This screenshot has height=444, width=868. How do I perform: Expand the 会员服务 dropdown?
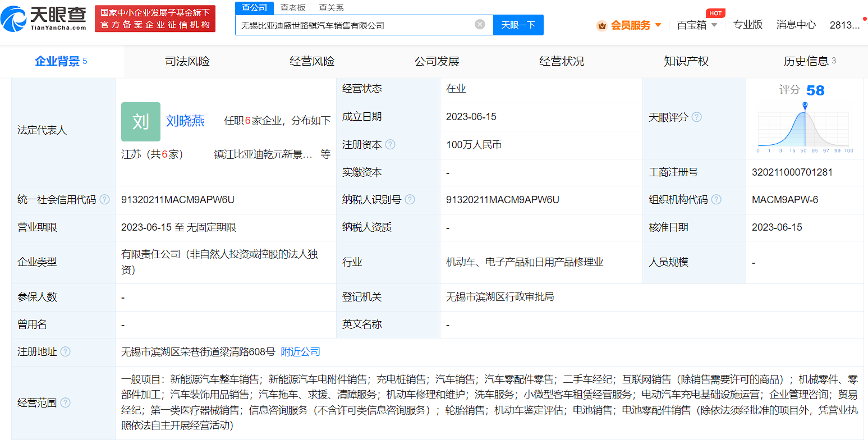pos(658,25)
